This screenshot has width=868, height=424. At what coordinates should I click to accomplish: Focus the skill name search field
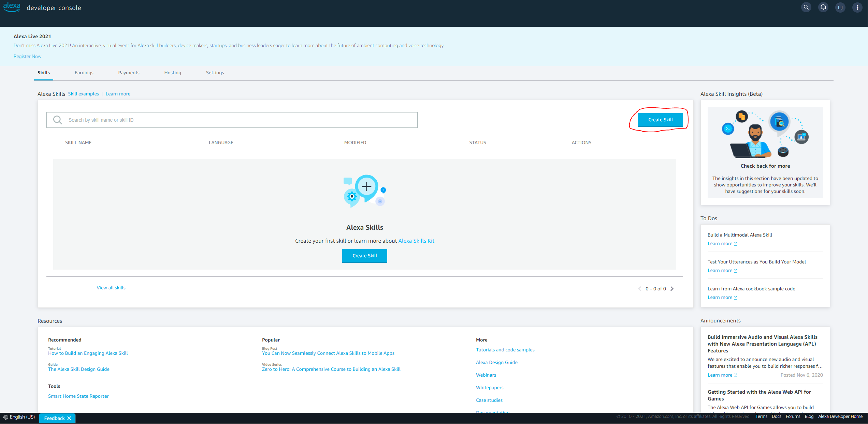pyautogui.click(x=239, y=120)
